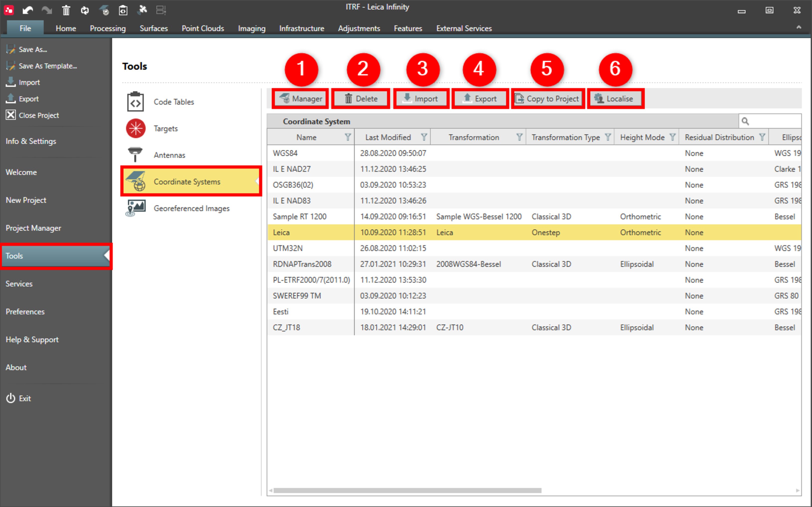Select the SWEREF99 TM row
The height and width of the screenshot is (507, 812).
point(534,296)
